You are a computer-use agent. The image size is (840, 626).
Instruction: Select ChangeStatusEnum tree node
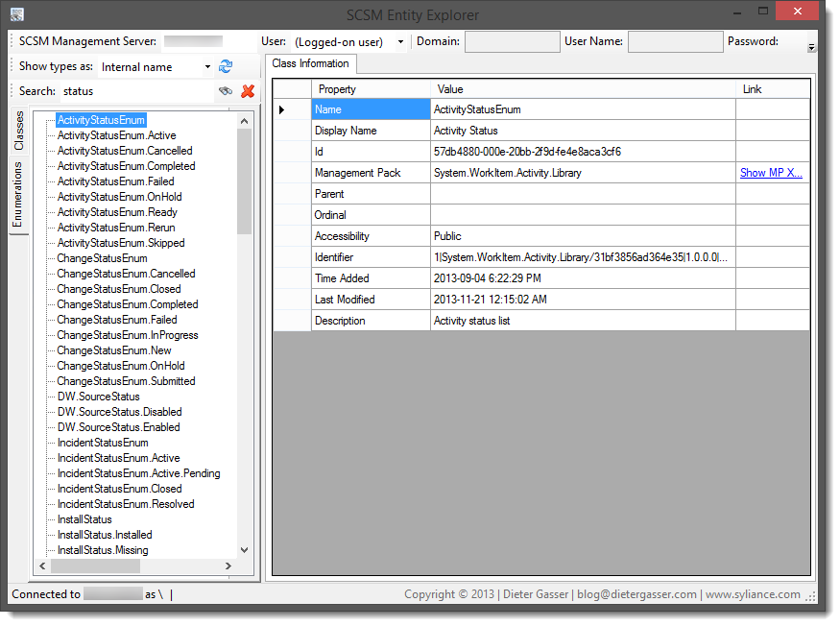click(103, 258)
